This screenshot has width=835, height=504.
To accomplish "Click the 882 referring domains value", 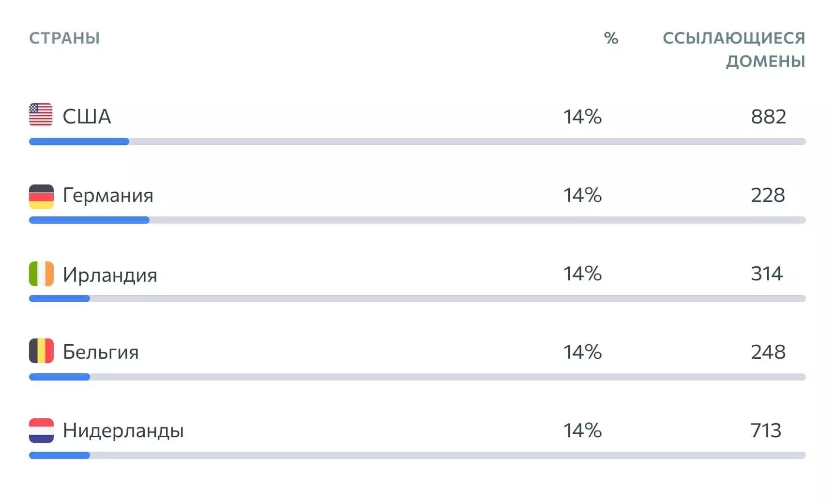I will click(x=768, y=117).
